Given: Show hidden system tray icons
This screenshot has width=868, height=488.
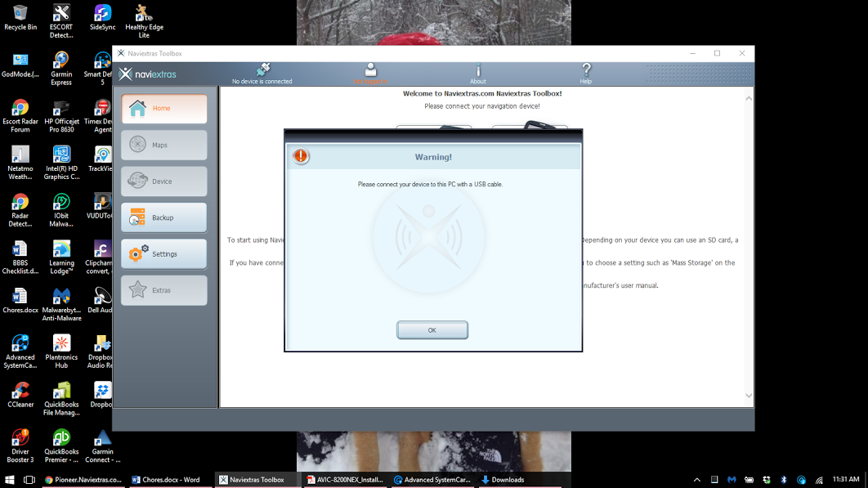Looking at the screenshot, I should pos(697,480).
